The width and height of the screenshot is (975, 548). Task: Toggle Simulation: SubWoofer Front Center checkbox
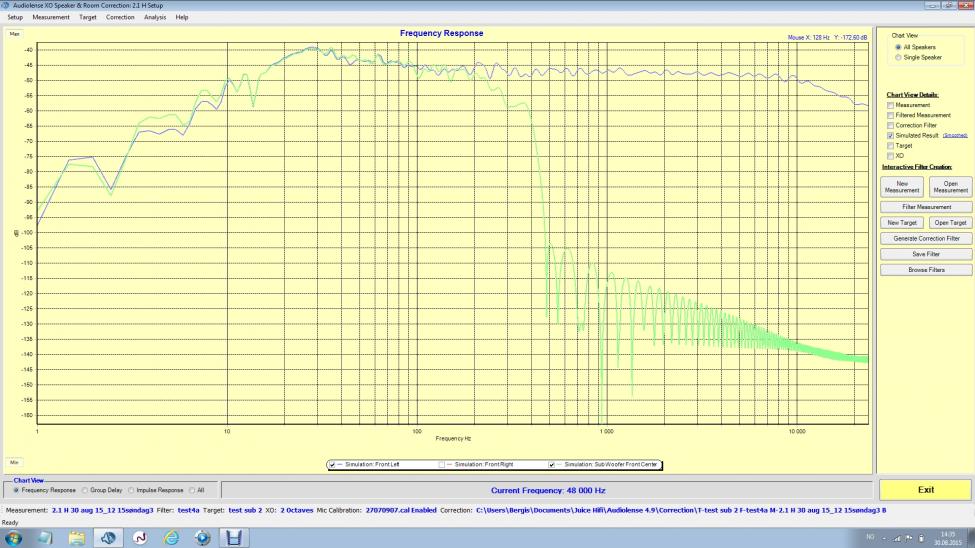552,465
